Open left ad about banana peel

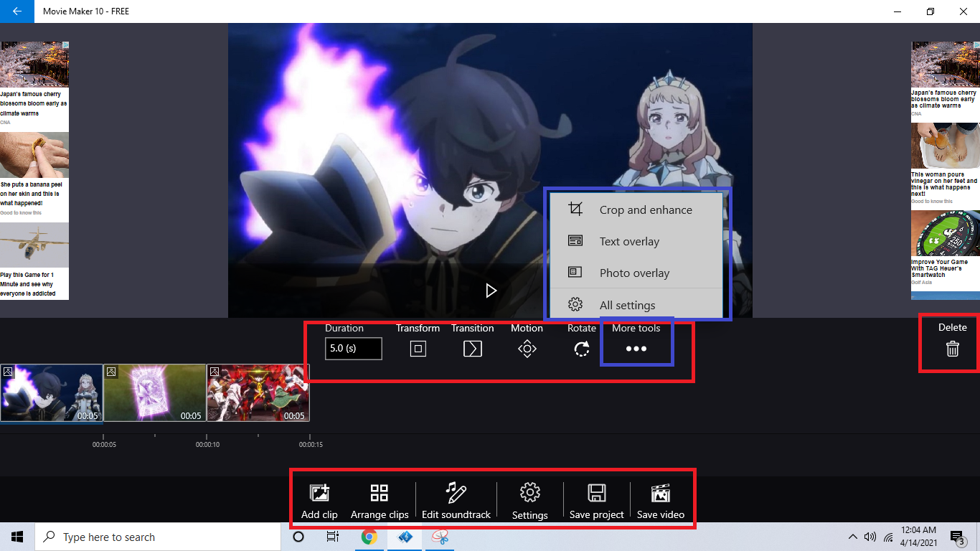(x=34, y=174)
